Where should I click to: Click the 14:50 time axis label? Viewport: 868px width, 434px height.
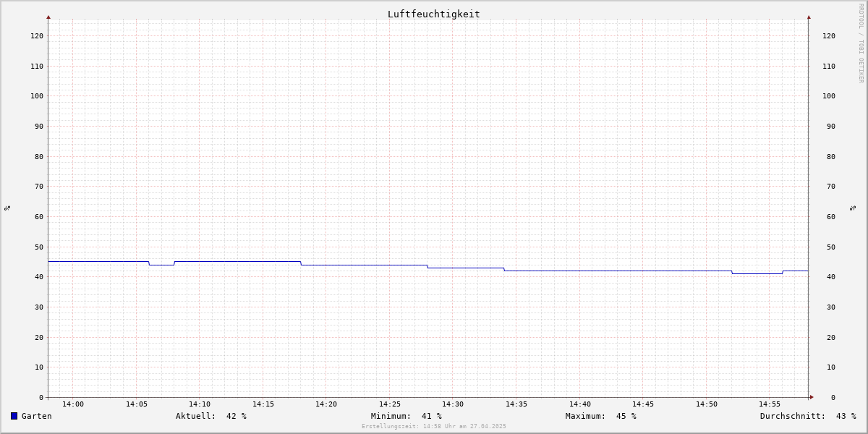tap(707, 404)
